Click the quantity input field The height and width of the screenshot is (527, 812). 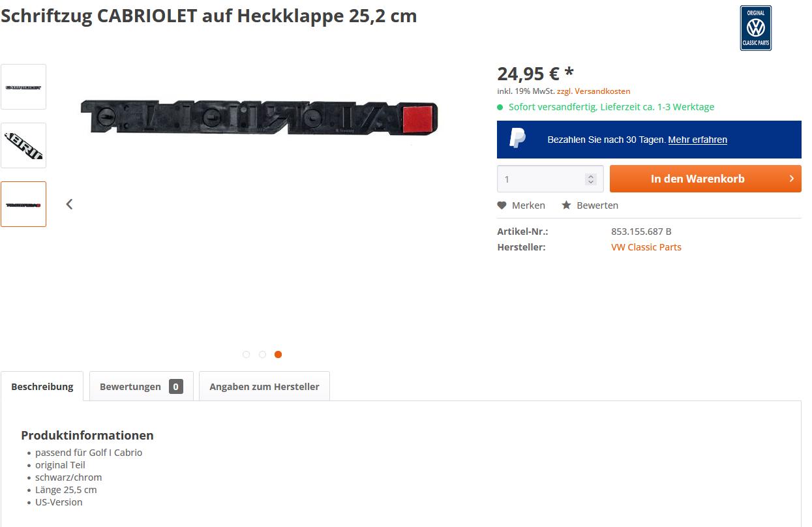pos(541,179)
